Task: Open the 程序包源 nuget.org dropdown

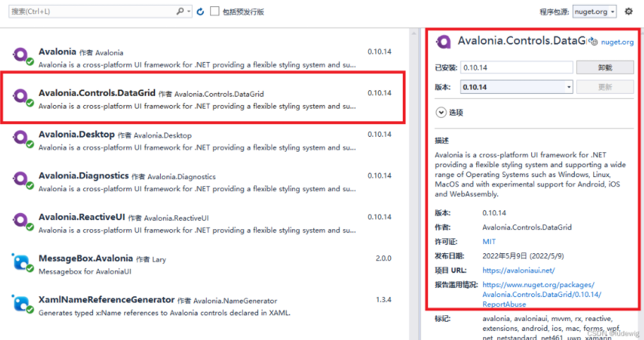Action: coord(595,11)
